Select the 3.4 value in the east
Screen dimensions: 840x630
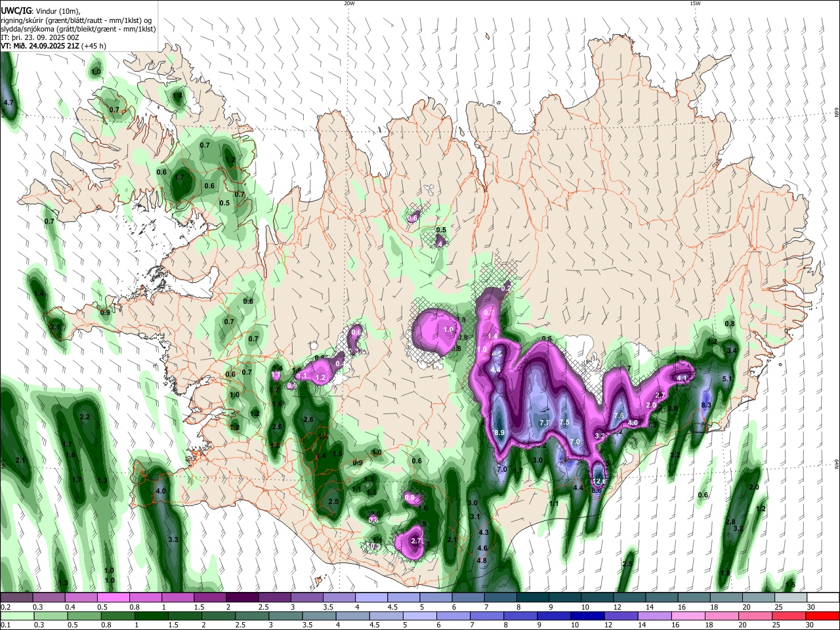click(733, 351)
